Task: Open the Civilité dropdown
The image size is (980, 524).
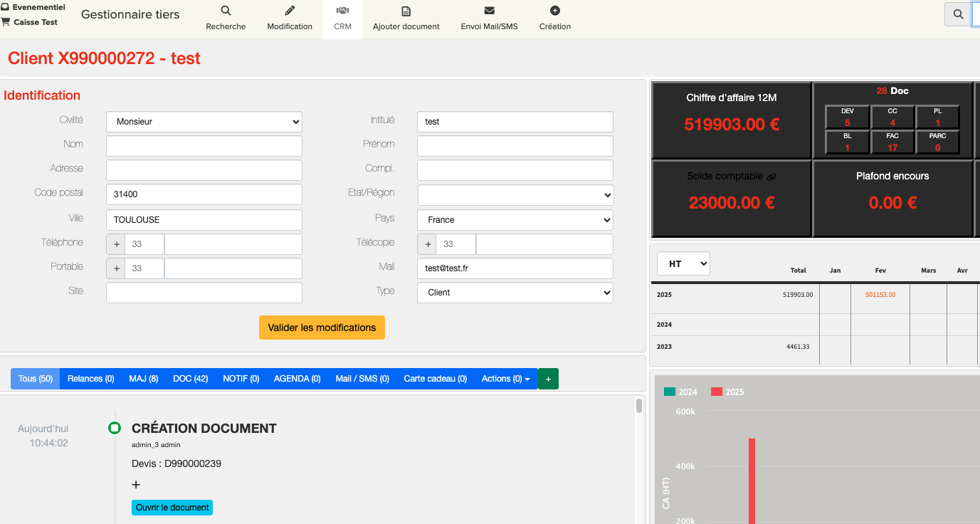Action: [204, 122]
